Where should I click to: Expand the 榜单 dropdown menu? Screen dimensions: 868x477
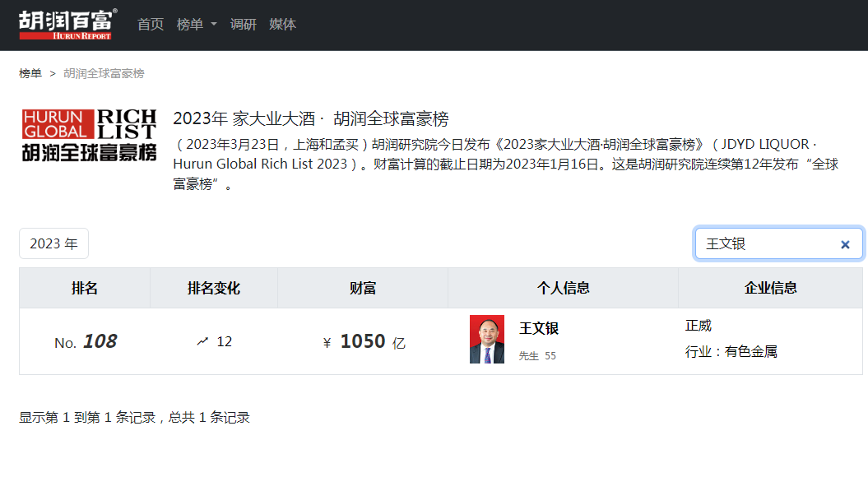197,25
